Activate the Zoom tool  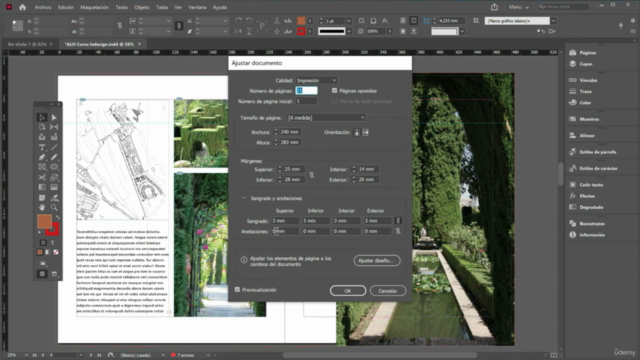coord(54,207)
